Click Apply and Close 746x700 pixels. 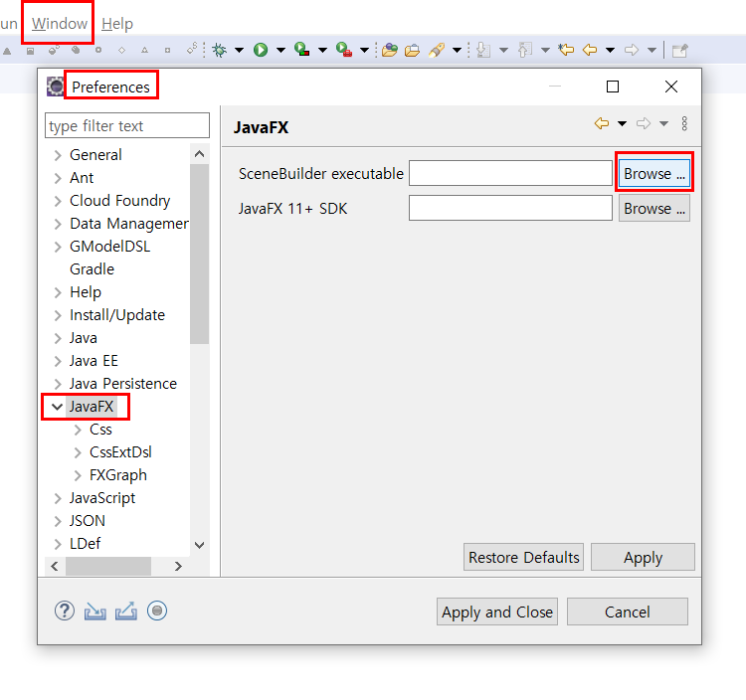pyautogui.click(x=497, y=612)
